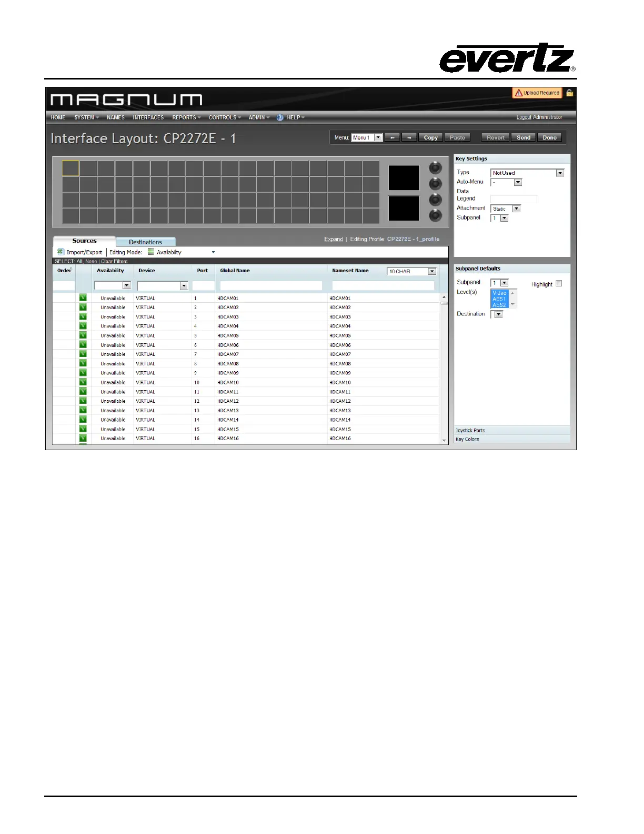Open the 10 CHAR nameset dropdown
Screen dimensions: 644x834
[411, 271]
